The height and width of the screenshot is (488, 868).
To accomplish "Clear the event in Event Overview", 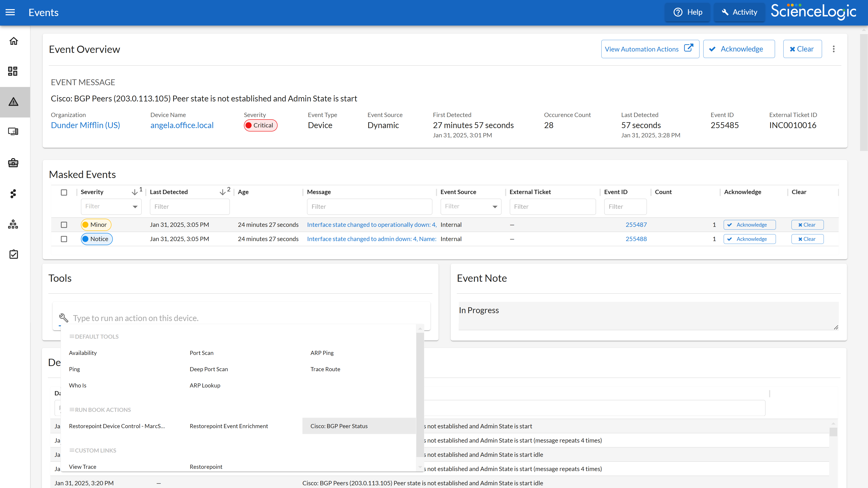I will coord(802,49).
